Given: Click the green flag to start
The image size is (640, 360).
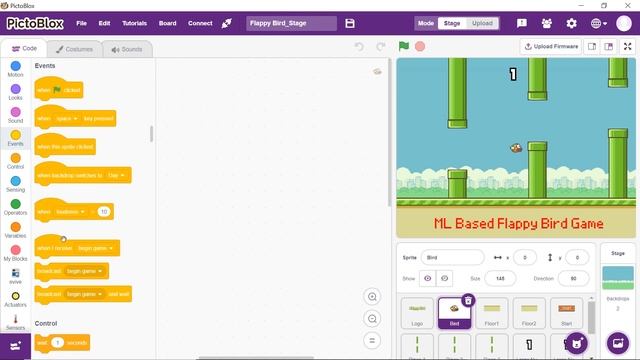Looking at the screenshot, I should (x=404, y=46).
